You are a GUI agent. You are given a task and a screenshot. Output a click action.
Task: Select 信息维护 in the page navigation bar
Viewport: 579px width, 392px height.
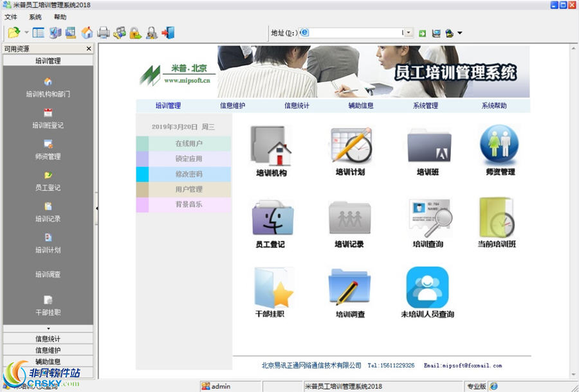click(x=233, y=106)
